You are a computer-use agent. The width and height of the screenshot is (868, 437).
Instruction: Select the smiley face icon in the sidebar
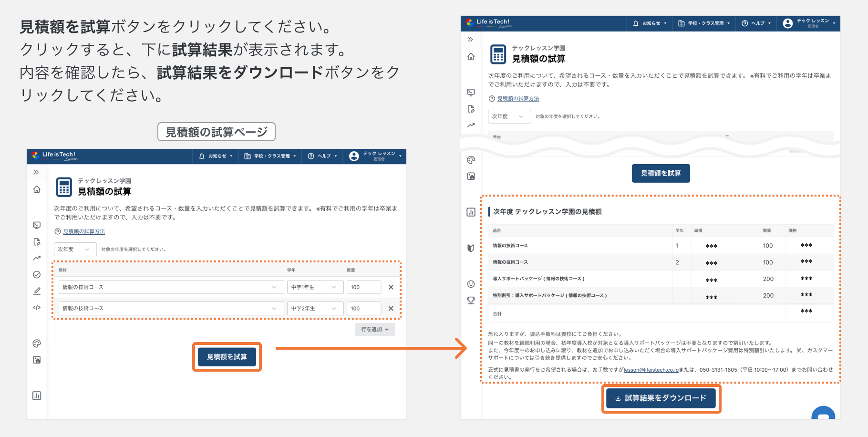click(470, 284)
